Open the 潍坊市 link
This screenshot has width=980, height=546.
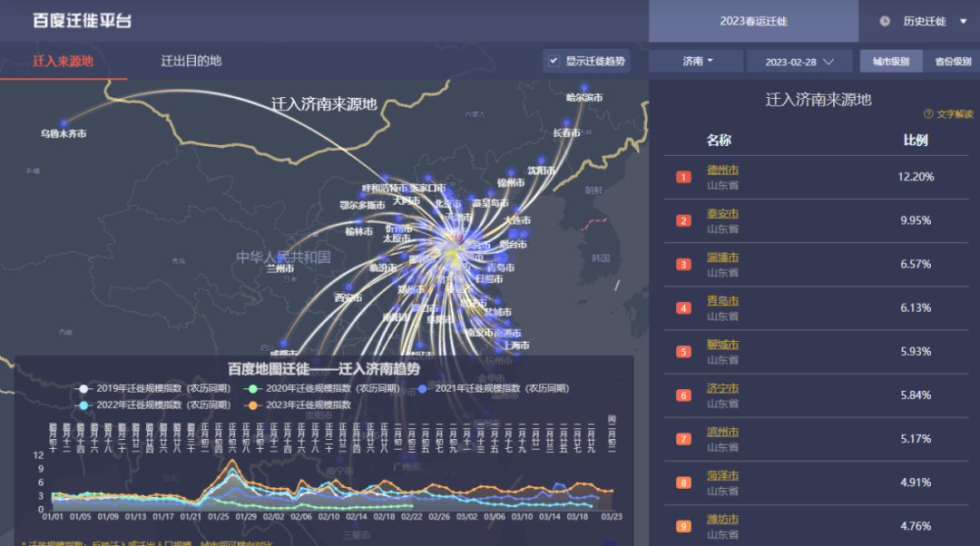click(x=722, y=520)
